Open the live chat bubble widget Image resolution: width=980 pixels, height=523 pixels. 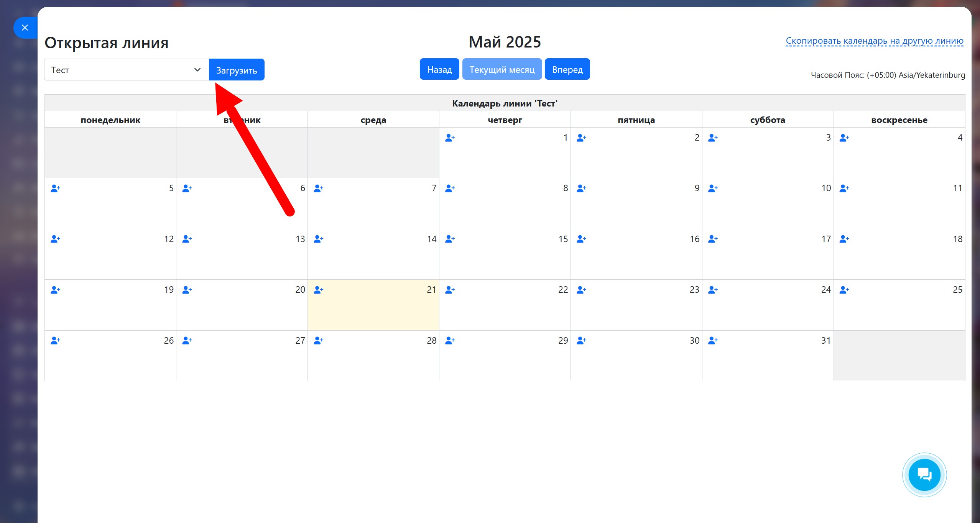tap(924, 475)
